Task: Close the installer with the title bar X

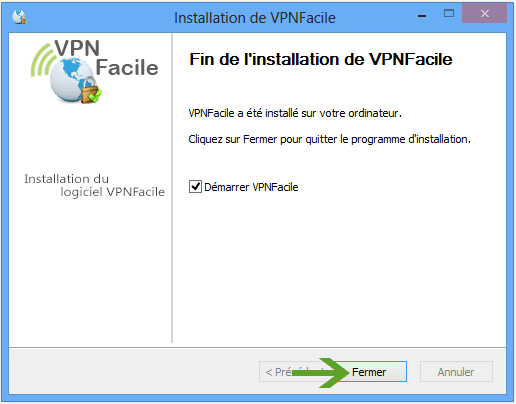Action: pos(485,13)
